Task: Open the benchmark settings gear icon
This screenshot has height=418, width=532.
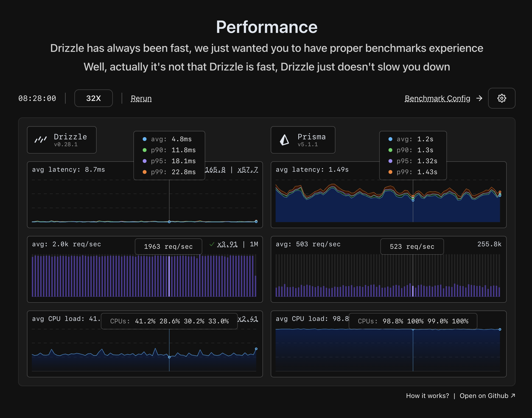Action: [501, 98]
